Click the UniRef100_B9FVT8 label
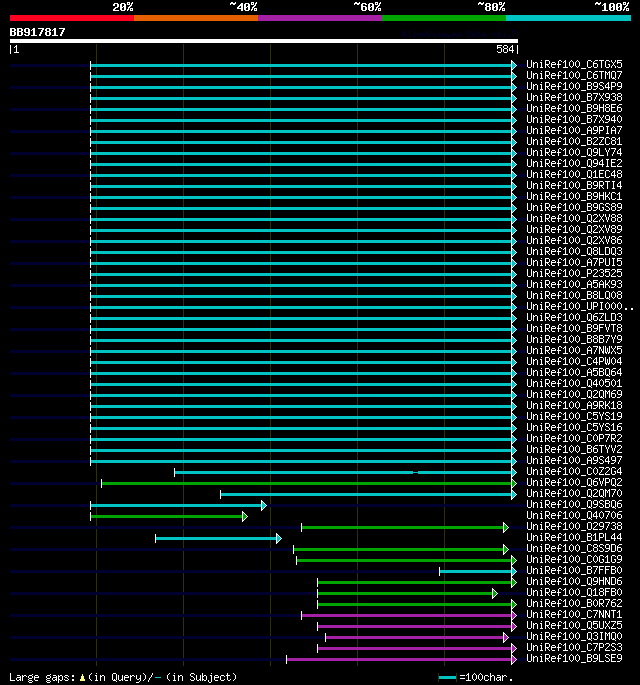 click(x=574, y=328)
